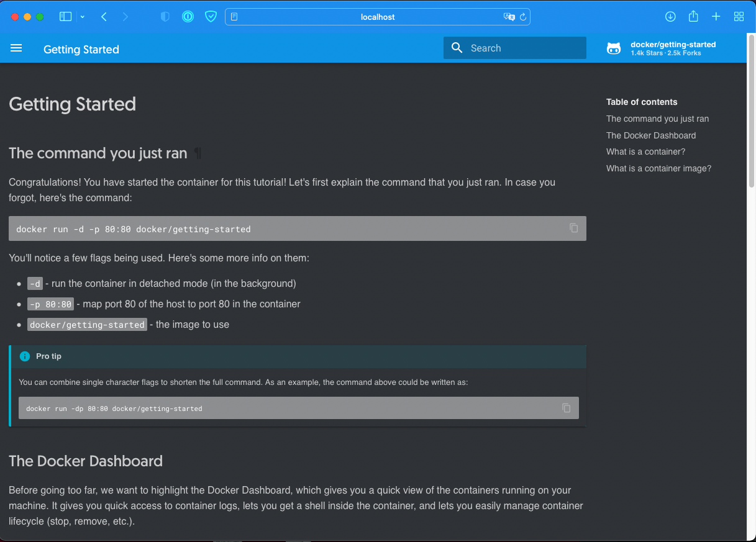
Task: Go back to previous page
Action: tap(104, 17)
